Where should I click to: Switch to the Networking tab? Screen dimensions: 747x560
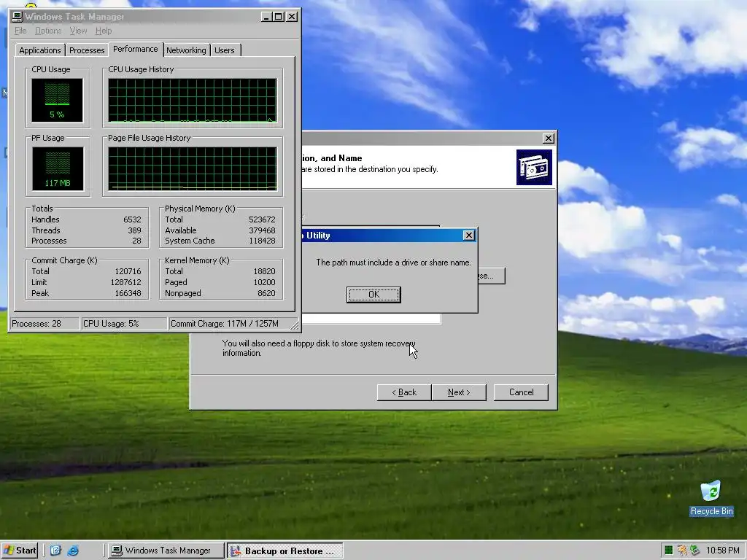tap(186, 50)
